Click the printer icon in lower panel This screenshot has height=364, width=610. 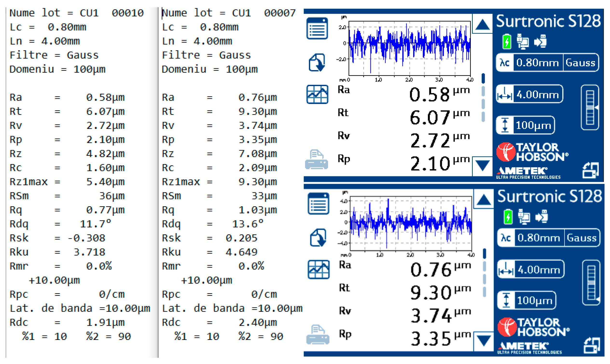click(x=317, y=335)
